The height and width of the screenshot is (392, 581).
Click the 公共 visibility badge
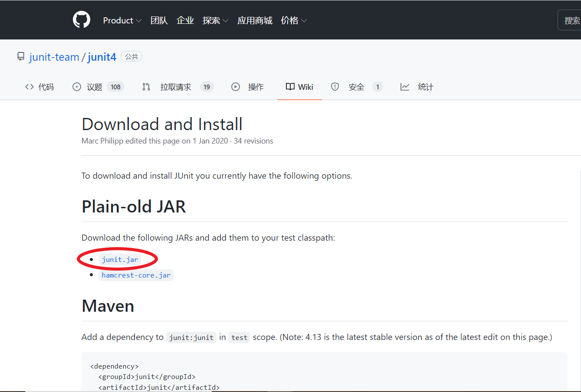[x=131, y=56]
